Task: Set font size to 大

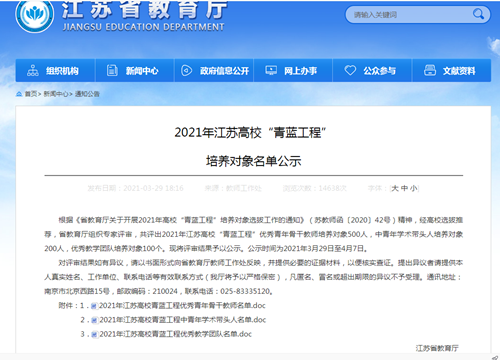Action: [395, 189]
